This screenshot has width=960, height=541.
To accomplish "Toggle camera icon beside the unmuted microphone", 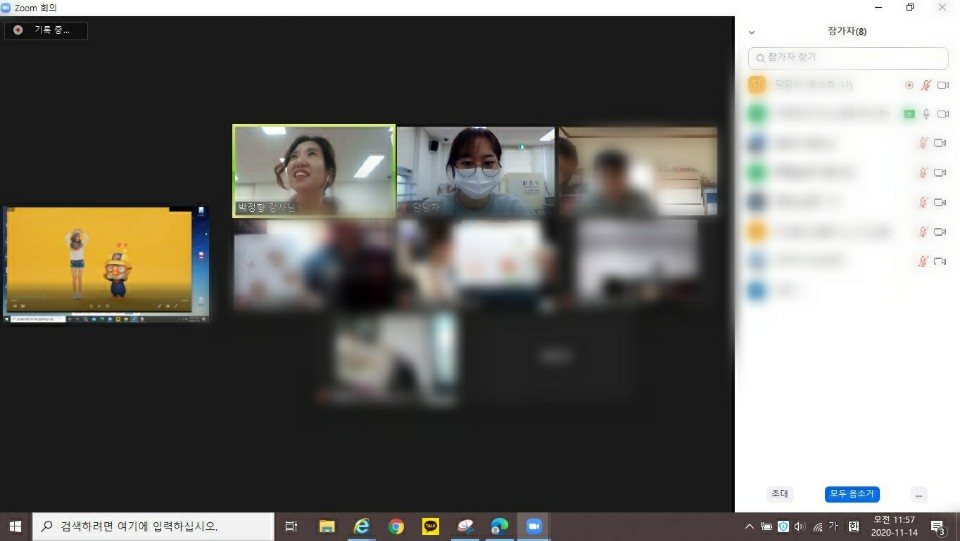I will pyautogui.click(x=943, y=114).
